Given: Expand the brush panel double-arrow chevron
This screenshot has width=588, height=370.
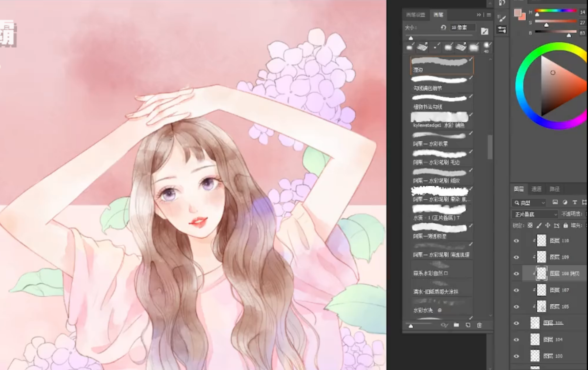Looking at the screenshot, I should pyautogui.click(x=479, y=15).
